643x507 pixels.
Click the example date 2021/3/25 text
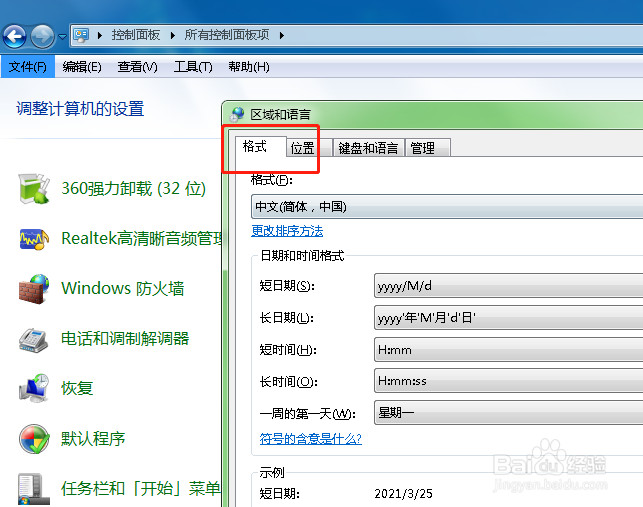click(404, 493)
